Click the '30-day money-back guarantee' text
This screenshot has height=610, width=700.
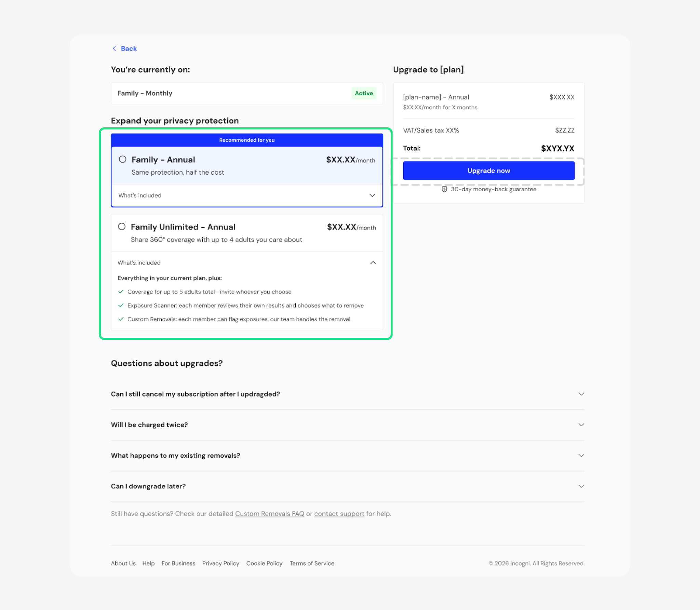point(494,189)
